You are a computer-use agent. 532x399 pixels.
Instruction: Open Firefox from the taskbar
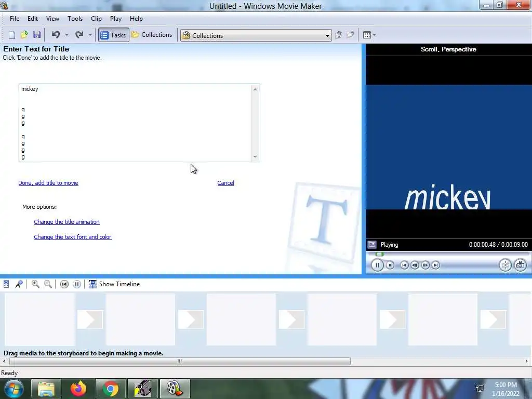(78, 389)
